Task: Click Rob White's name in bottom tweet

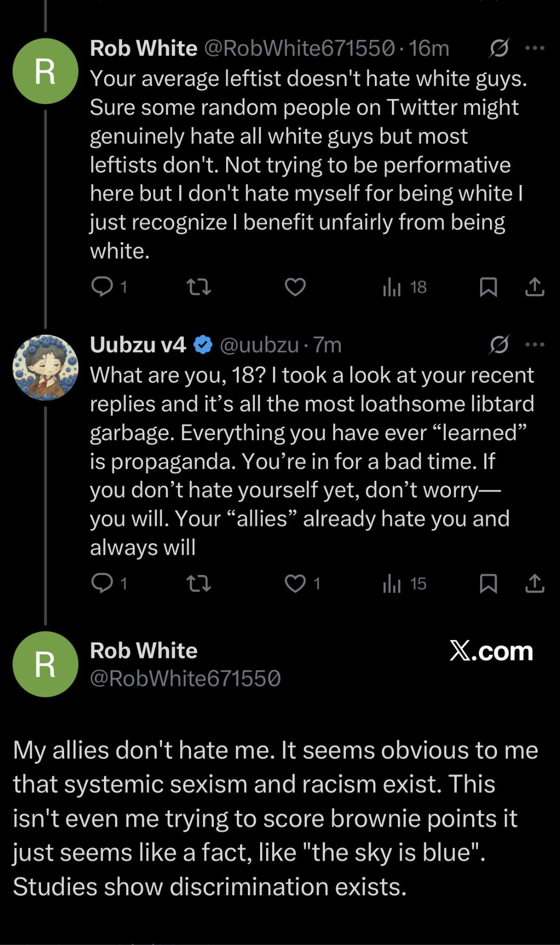Action: coord(143,650)
